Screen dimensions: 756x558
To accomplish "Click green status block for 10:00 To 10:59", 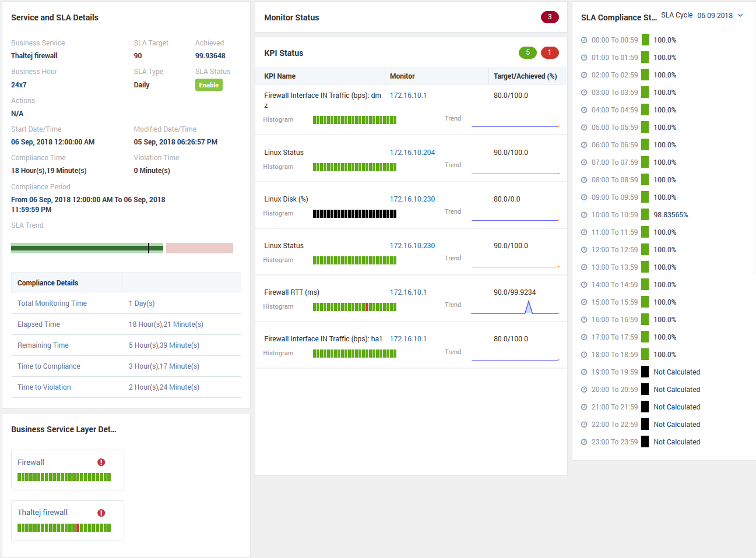I will pyautogui.click(x=645, y=214).
